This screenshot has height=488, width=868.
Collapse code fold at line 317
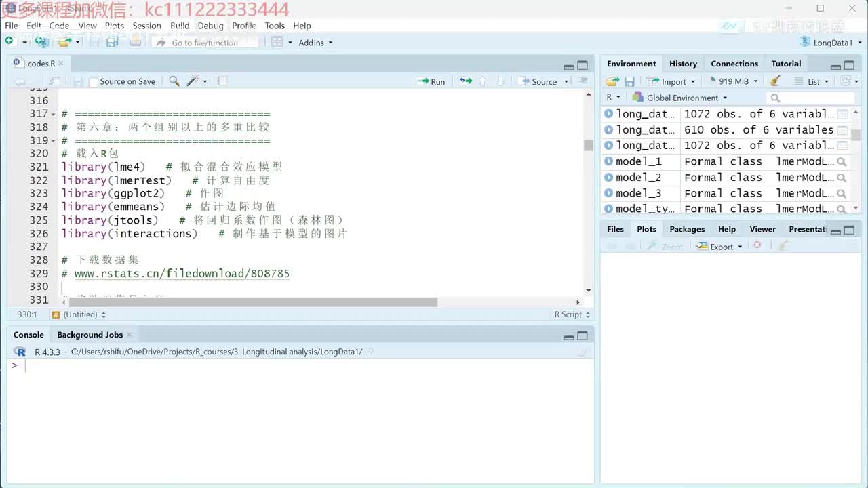pyautogui.click(x=54, y=114)
